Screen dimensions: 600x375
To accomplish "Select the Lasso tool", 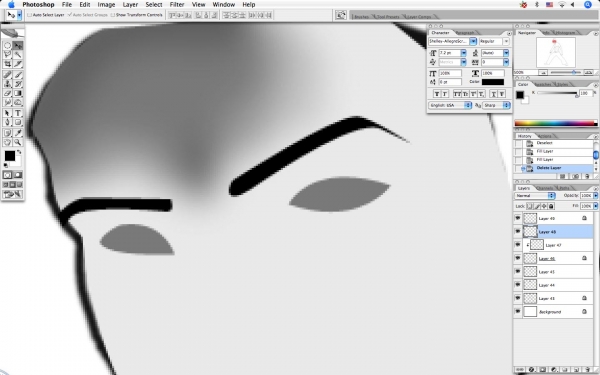I will coord(7,55).
